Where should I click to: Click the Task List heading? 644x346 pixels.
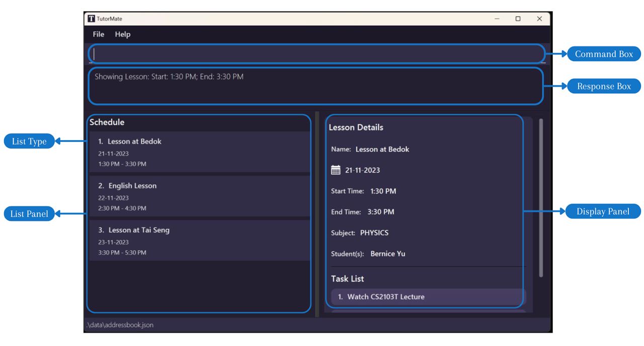pos(348,279)
